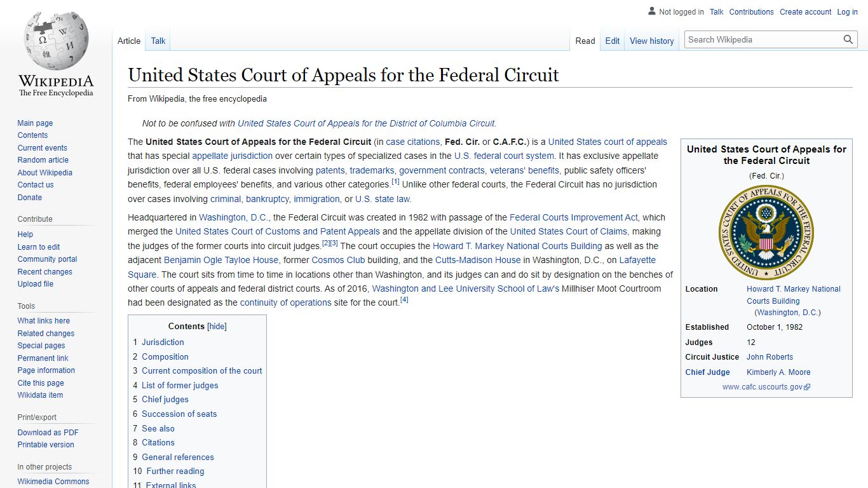Open the Page information link
The width and height of the screenshot is (868, 488).
pyautogui.click(x=46, y=370)
